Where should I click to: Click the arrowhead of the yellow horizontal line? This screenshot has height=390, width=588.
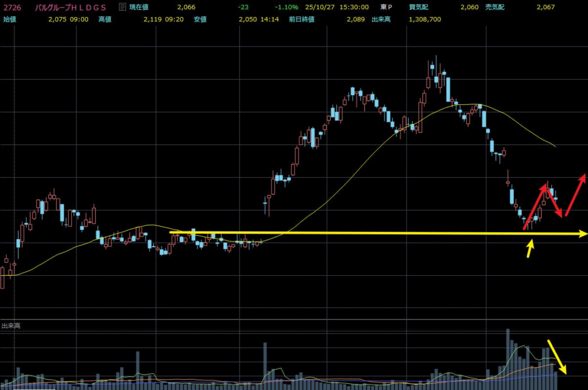coord(583,233)
